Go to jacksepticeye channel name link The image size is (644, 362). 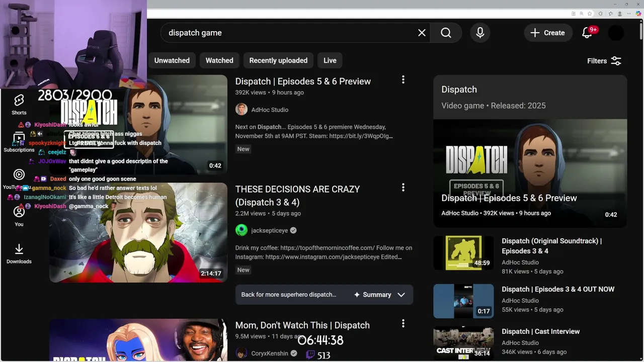(270, 230)
